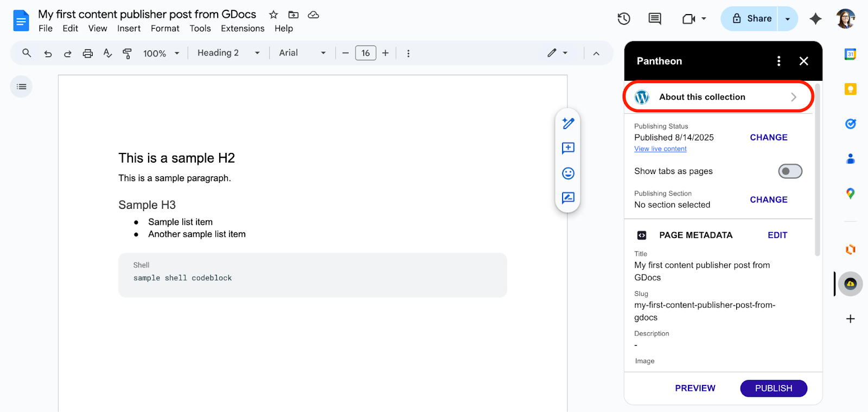Click the paint format roller icon

127,53
